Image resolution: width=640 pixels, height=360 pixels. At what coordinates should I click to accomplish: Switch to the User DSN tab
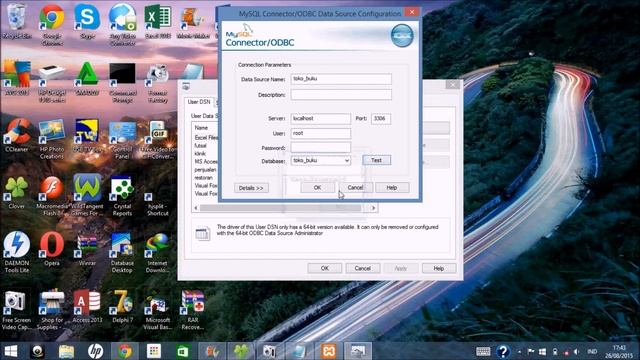click(199, 102)
